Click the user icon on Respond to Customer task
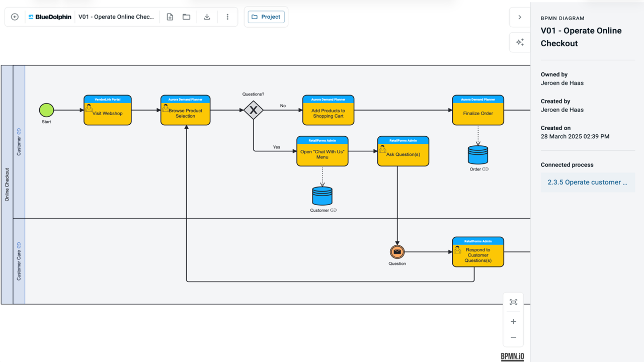Image resolution: width=644 pixels, height=362 pixels. [457, 249]
